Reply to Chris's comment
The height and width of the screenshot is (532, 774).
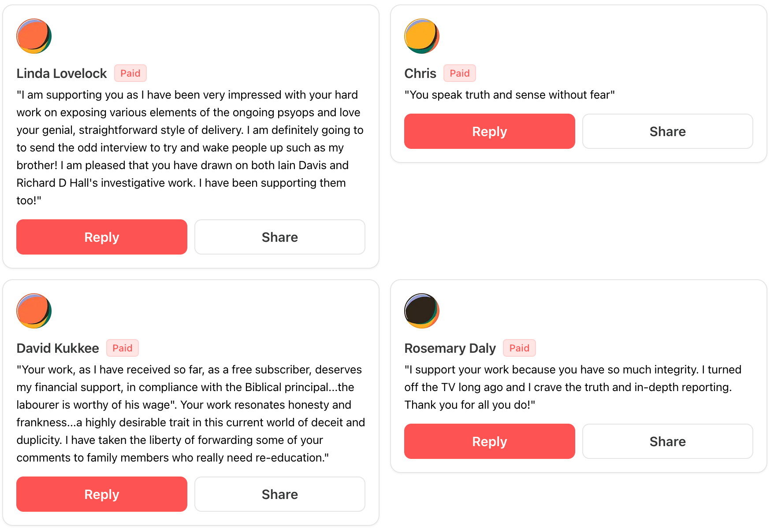point(490,131)
